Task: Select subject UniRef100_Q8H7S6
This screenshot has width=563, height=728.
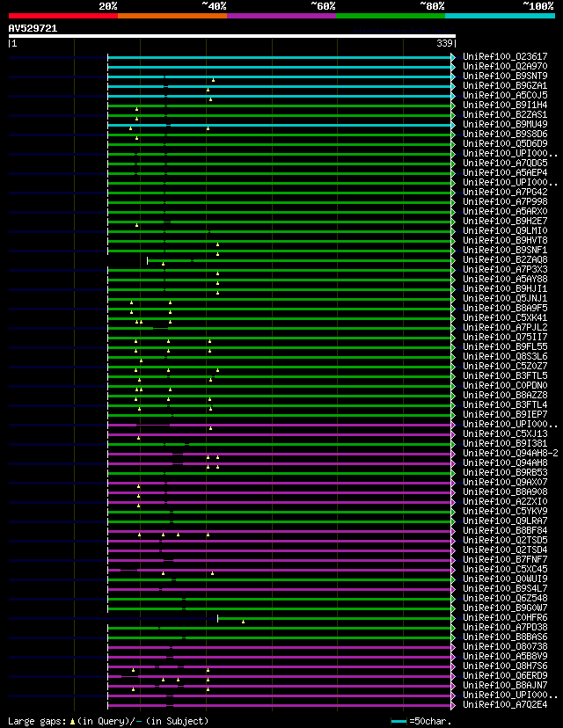Action: 506,666
